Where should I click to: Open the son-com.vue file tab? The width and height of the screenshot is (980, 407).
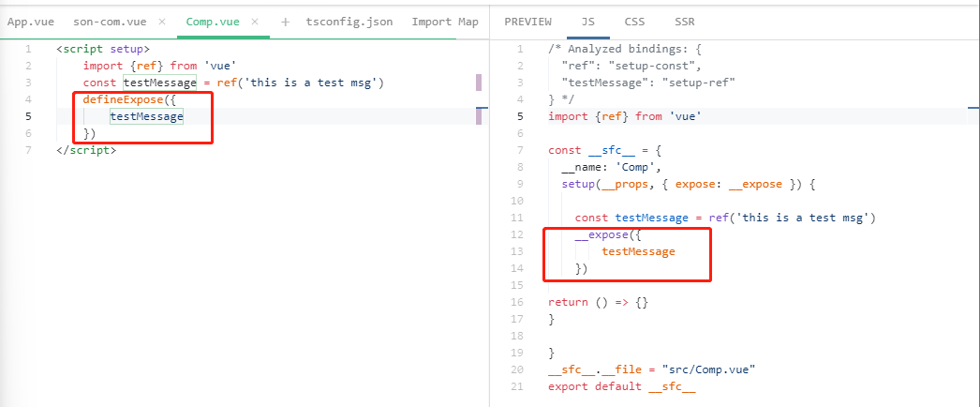tap(110, 22)
